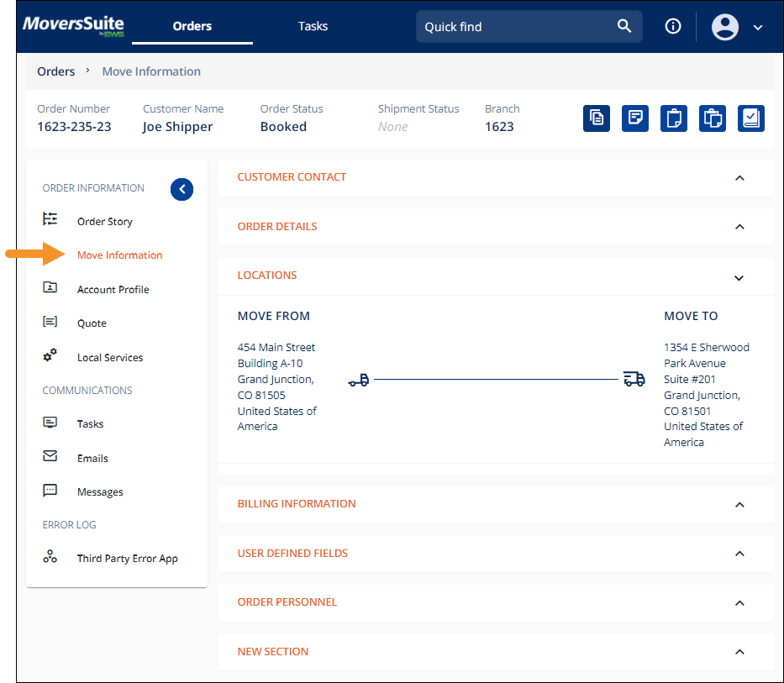Click the single clipboard icon button

[x=674, y=118]
